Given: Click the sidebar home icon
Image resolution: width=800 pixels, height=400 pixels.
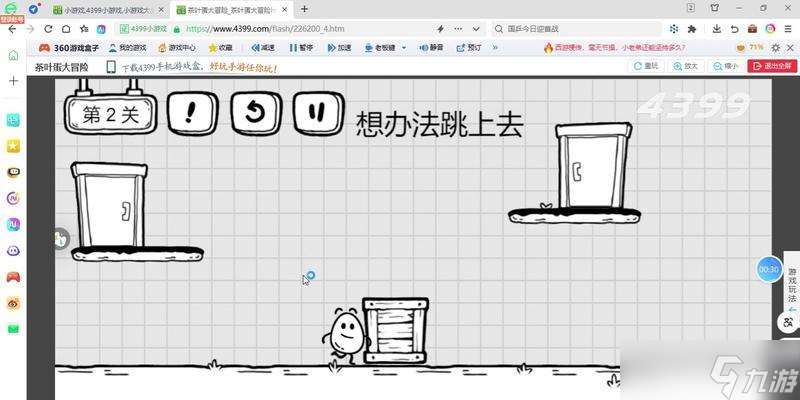Looking at the screenshot, I should click(x=14, y=55).
